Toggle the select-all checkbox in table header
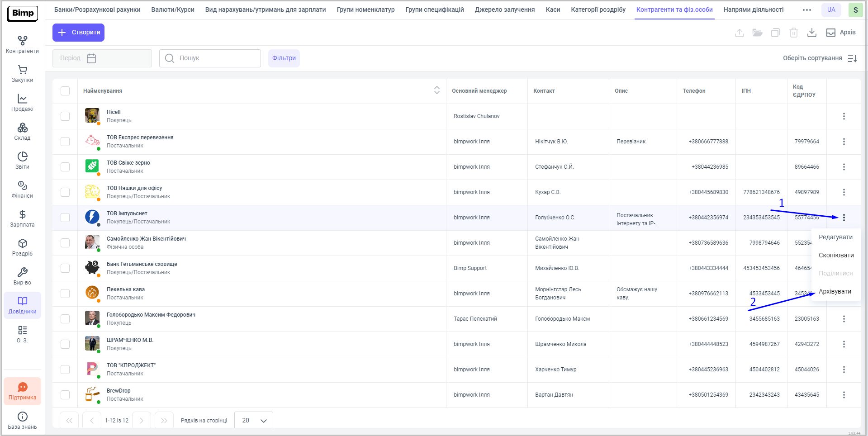The height and width of the screenshot is (436, 868). (x=65, y=91)
